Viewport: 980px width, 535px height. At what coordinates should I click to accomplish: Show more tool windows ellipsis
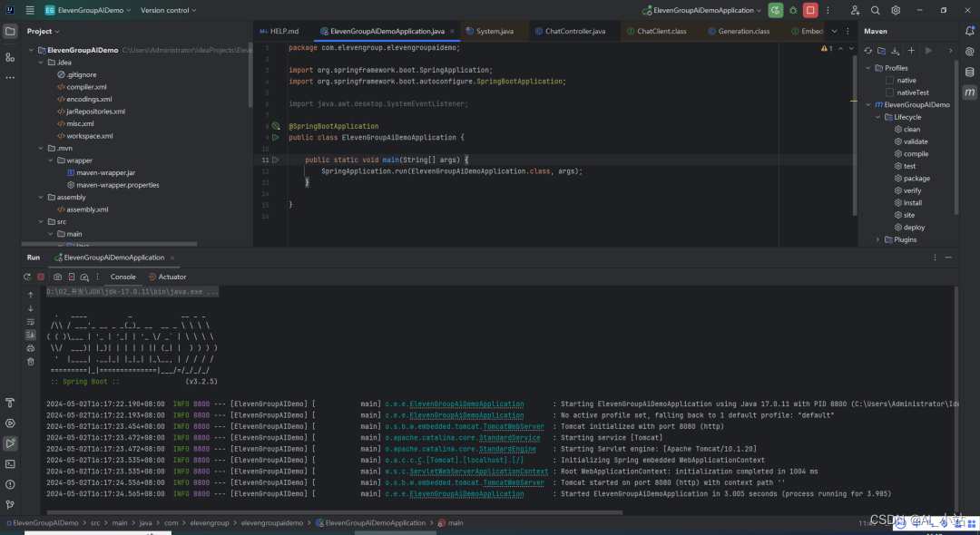point(10,77)
